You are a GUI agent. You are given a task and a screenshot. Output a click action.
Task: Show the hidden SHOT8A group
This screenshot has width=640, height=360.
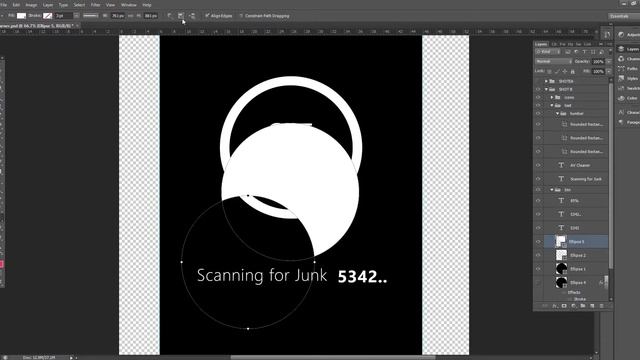pos(538,81)
